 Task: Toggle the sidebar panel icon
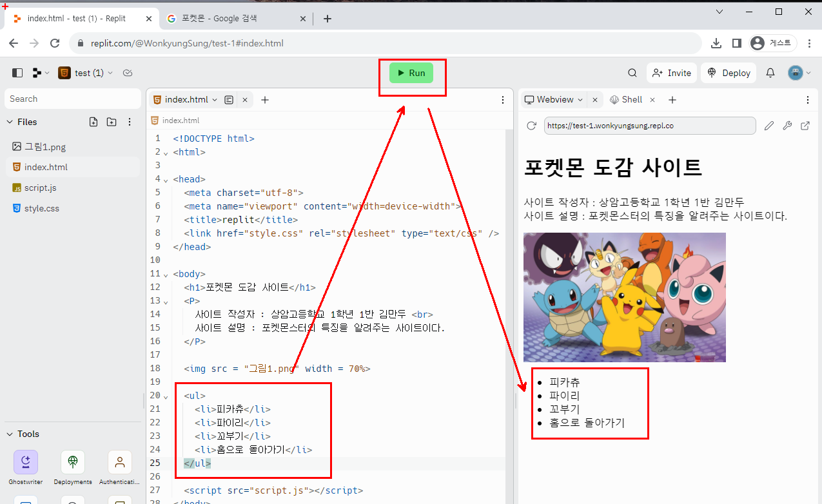[17, 73]
